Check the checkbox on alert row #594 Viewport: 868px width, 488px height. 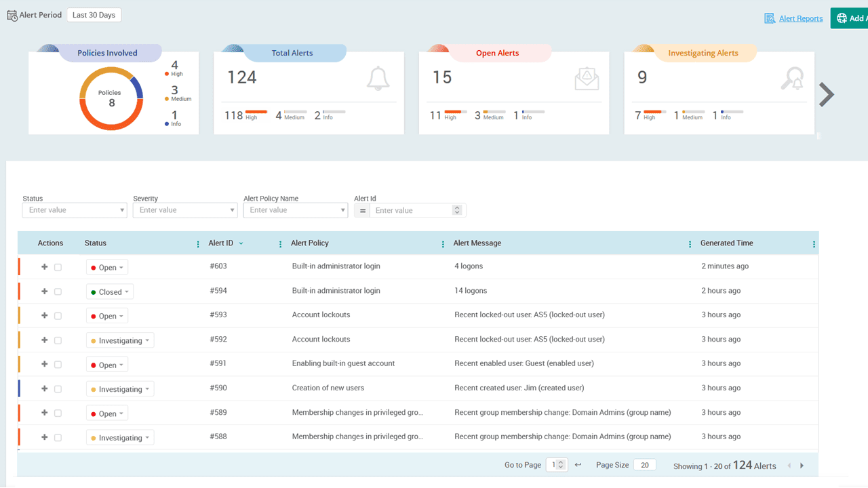point(56,291)
